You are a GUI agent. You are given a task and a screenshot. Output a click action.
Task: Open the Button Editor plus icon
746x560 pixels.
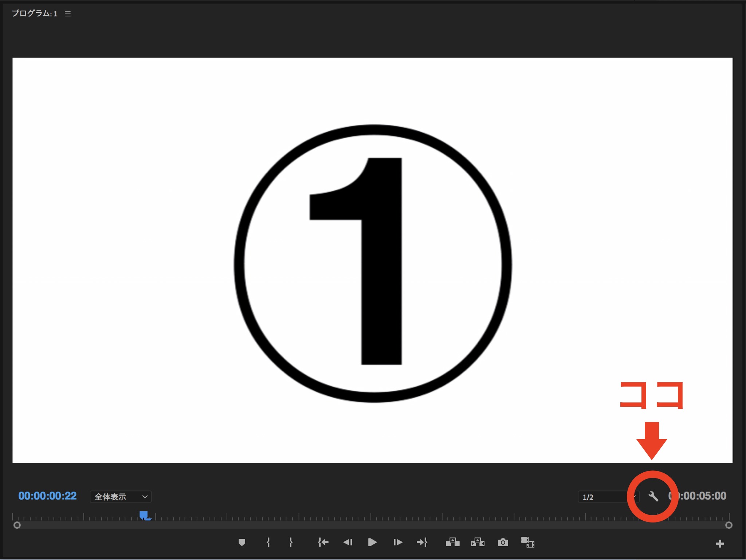tap(719, 544)
